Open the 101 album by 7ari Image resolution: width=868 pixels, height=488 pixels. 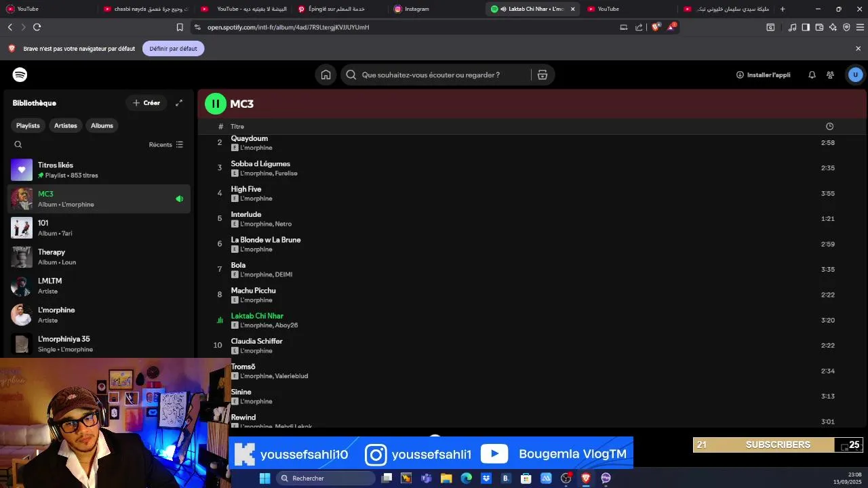point(100,228)
